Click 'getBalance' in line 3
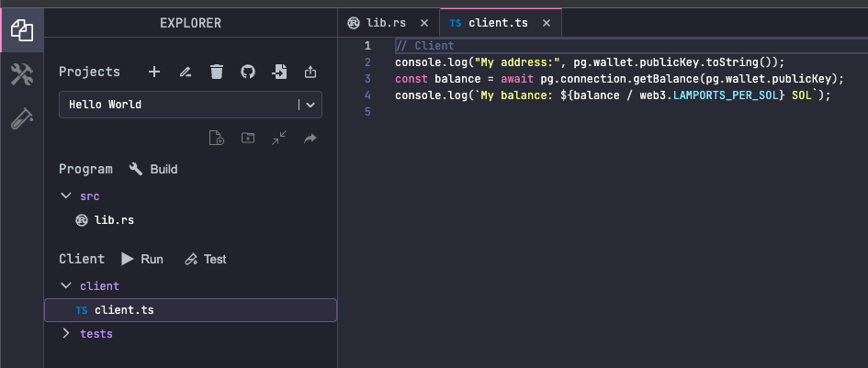Viewport: 868px width, 368px height. 666,79
